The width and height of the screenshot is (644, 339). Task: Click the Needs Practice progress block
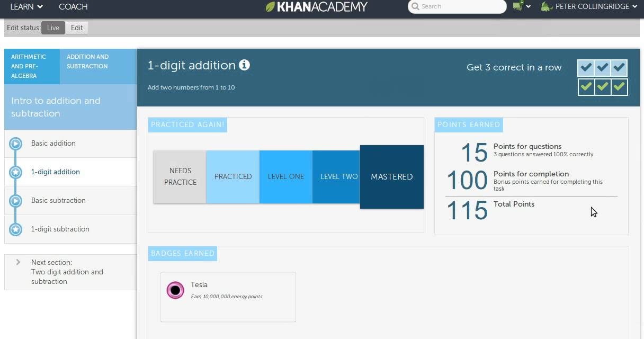click(180, 177)
